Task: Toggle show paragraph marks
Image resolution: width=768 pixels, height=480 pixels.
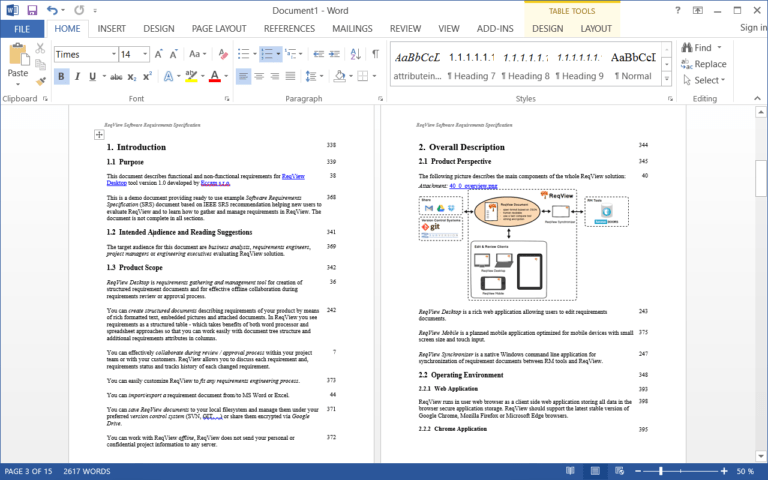Action: (x=375, y=54)
